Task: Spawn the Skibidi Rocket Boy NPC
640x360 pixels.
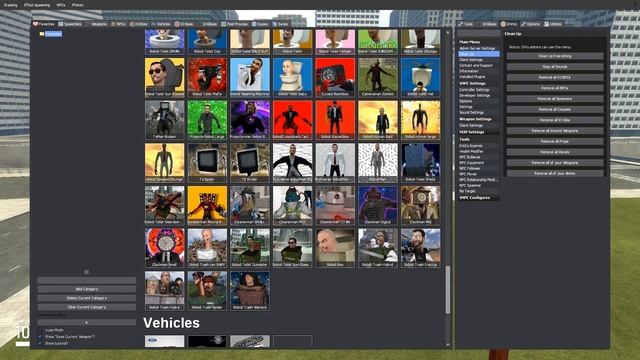Action: tap(335, 120)
